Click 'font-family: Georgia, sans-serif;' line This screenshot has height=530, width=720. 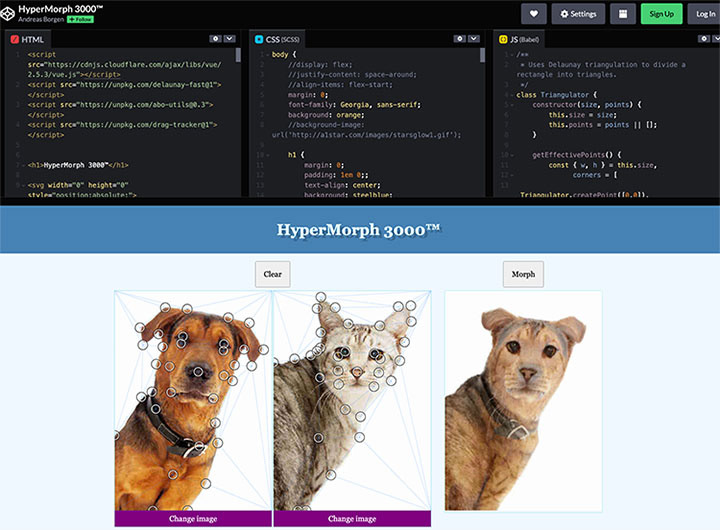pyautogui.click(x=354, y=105)
